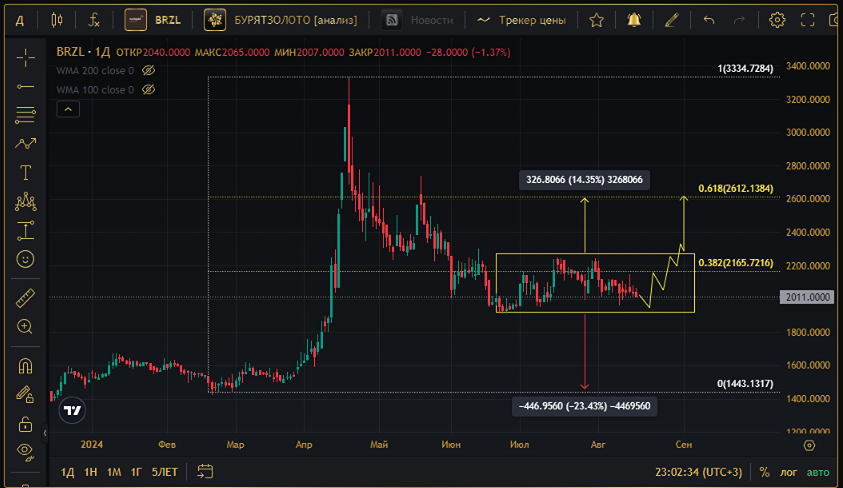Set the range to 1М

tap(114, 472)
